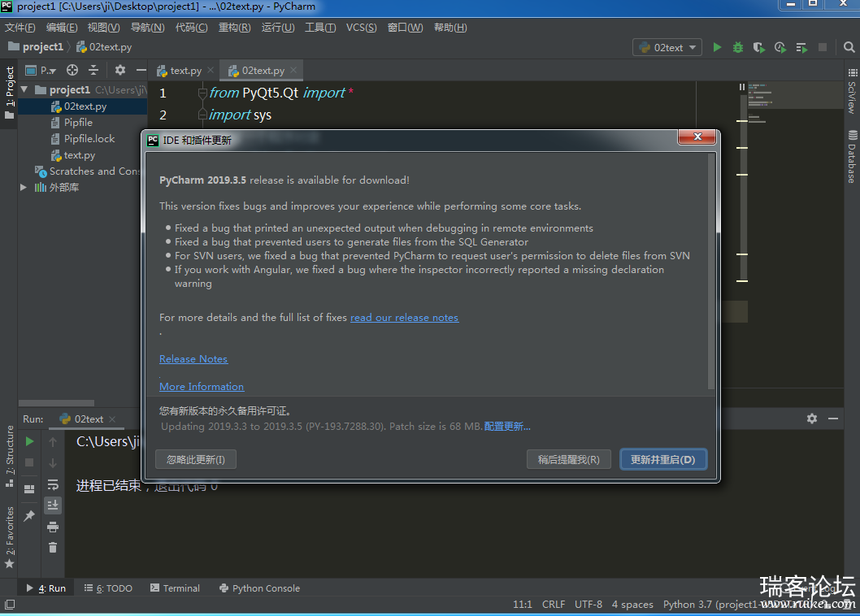Viewport: 860px width, 616px height.
Task: Profile the 02text configuration
Action: pos(780,47)
